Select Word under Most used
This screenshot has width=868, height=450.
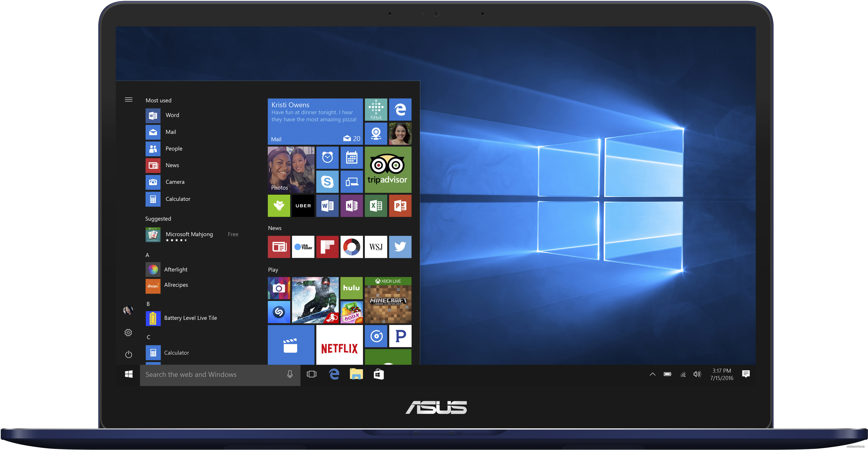click(172, 115)
